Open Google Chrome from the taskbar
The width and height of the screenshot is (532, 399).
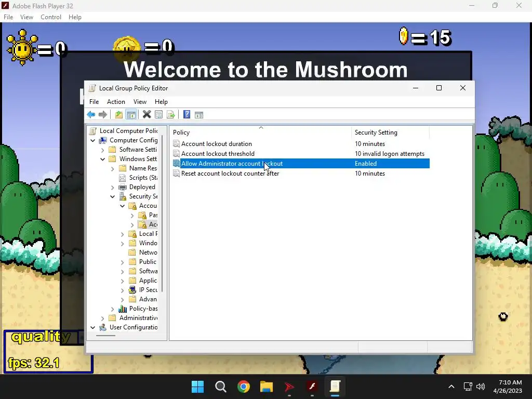tap(244, 387)
